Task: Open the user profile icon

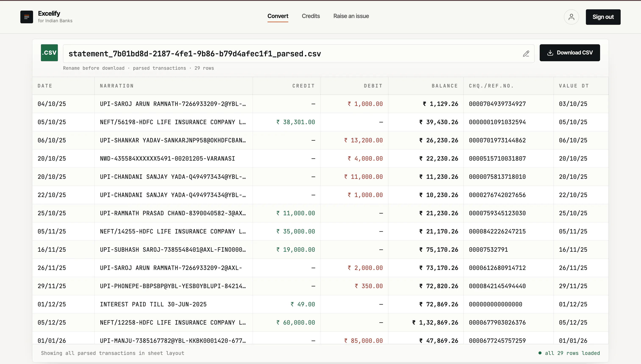Action: [571, 17]
